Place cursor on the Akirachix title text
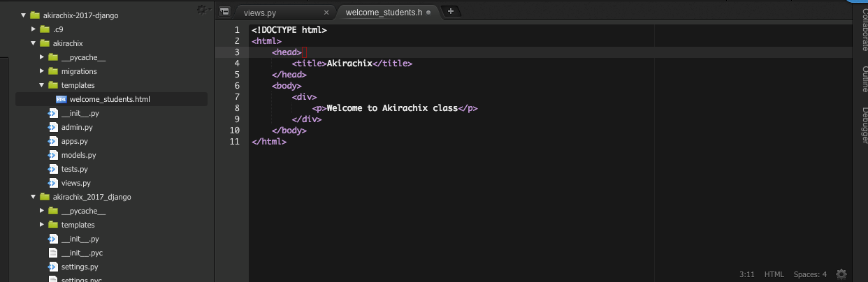 point(349,64)
